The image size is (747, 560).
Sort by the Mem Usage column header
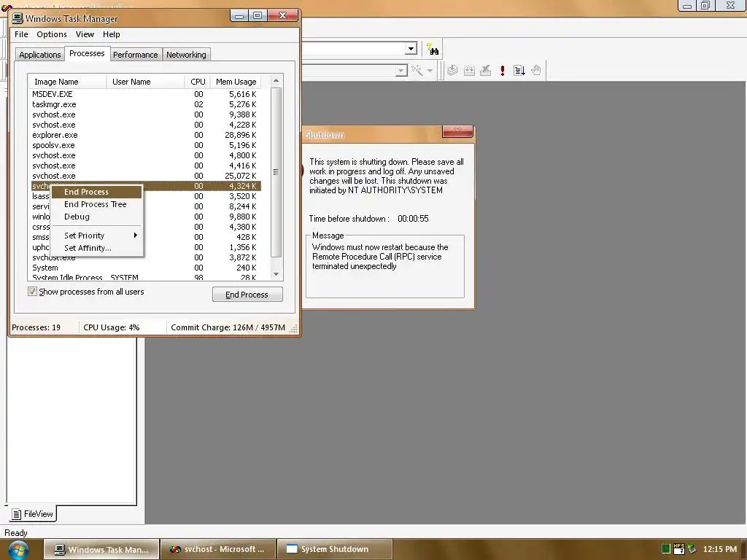pos(236,82)
